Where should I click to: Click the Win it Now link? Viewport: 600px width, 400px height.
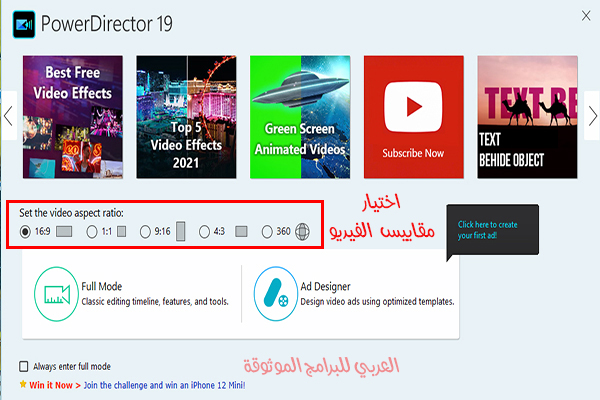[55, 385]
